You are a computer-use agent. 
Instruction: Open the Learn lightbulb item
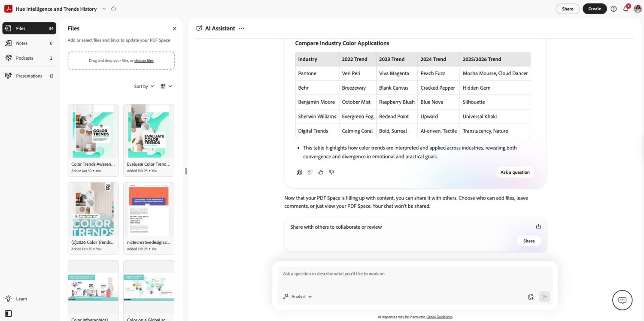(x=16, y=299)
